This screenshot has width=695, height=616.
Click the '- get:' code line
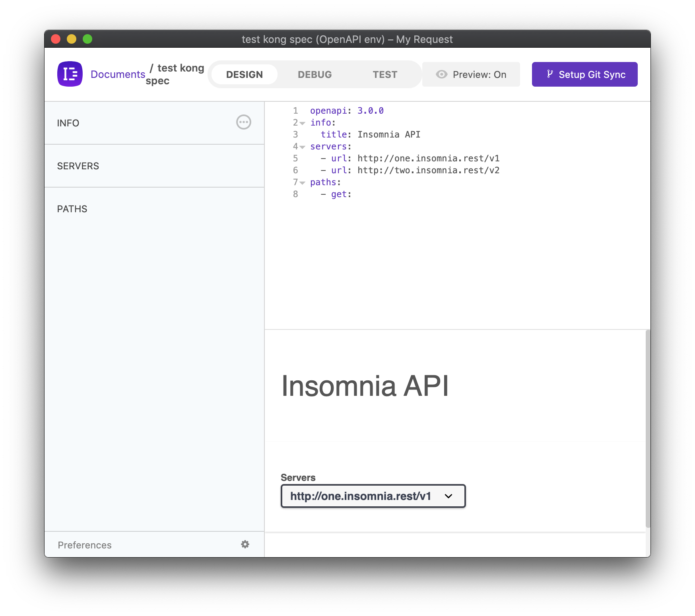click(336, 194)
